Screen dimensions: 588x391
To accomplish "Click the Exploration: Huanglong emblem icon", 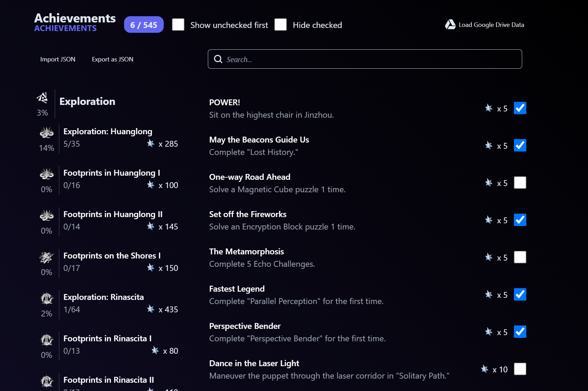I will coord(47,133).
